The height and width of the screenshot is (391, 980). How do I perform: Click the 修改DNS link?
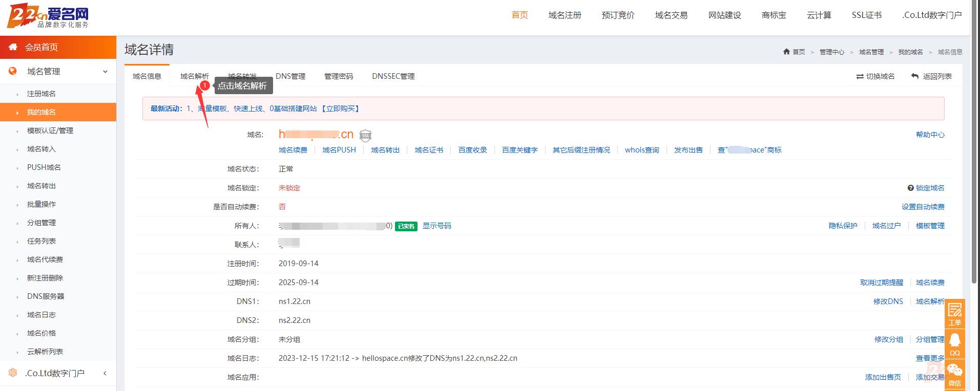click(x=888, y=301)
